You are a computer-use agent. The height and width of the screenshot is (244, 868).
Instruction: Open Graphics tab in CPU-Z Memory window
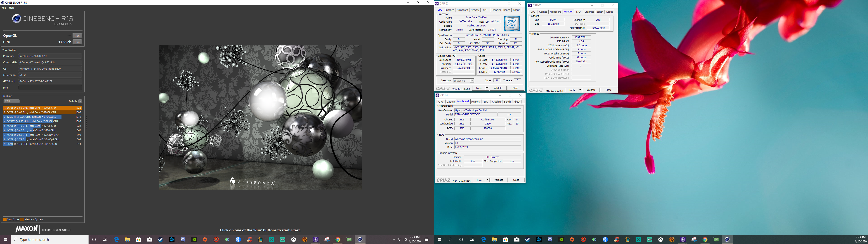click(x=589, y=12)
